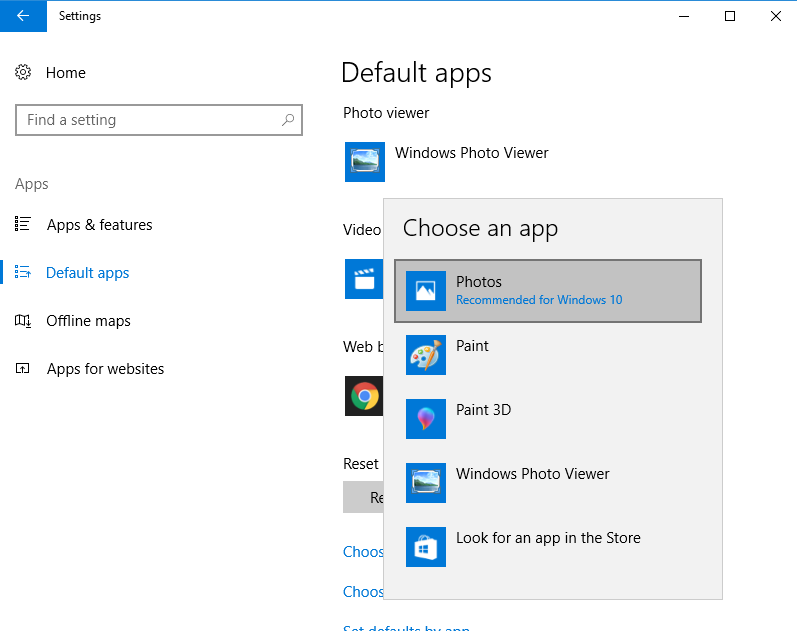Click the Choose an app heading
797x631 pixels.
coord(480,228)
